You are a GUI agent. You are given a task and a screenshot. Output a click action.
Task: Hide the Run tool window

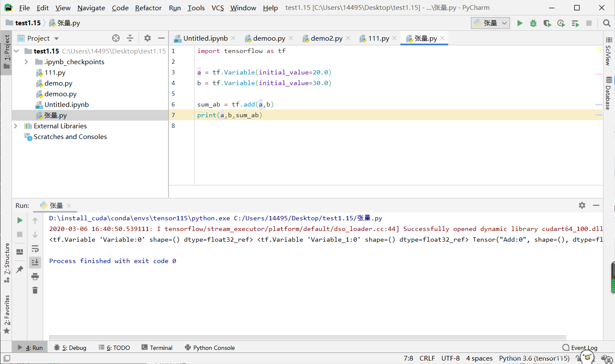coord(596,205)
